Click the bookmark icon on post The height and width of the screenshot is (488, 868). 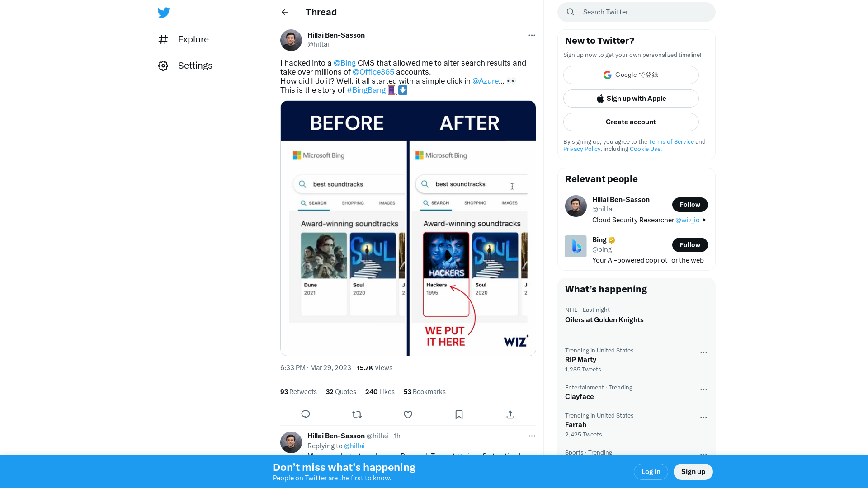[459, 414]
